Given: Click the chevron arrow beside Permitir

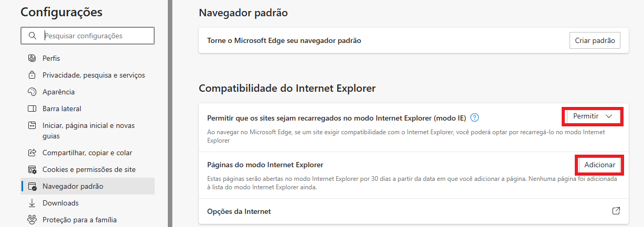Looking at the screenshot, I should click(x=609, y=116).
